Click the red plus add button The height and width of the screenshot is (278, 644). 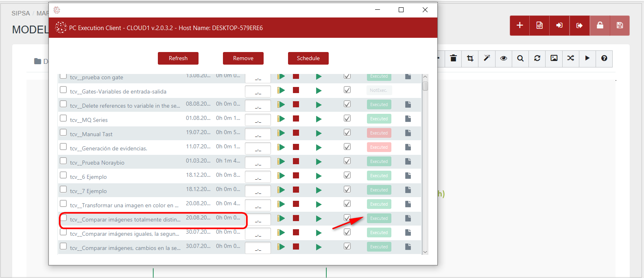[x=520, y=26]
